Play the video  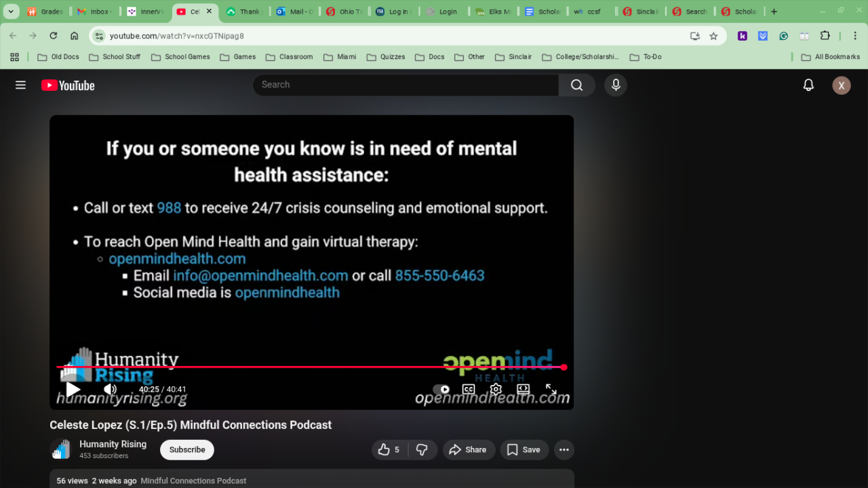click(73, 389)
